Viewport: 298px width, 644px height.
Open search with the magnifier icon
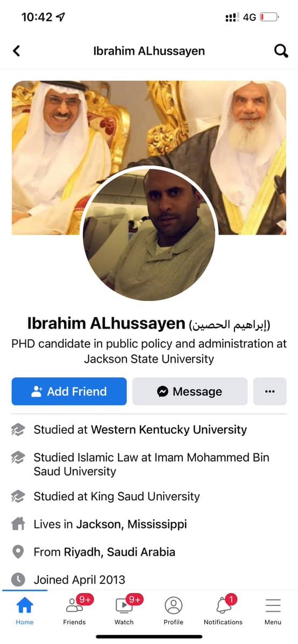pos(281,51)
